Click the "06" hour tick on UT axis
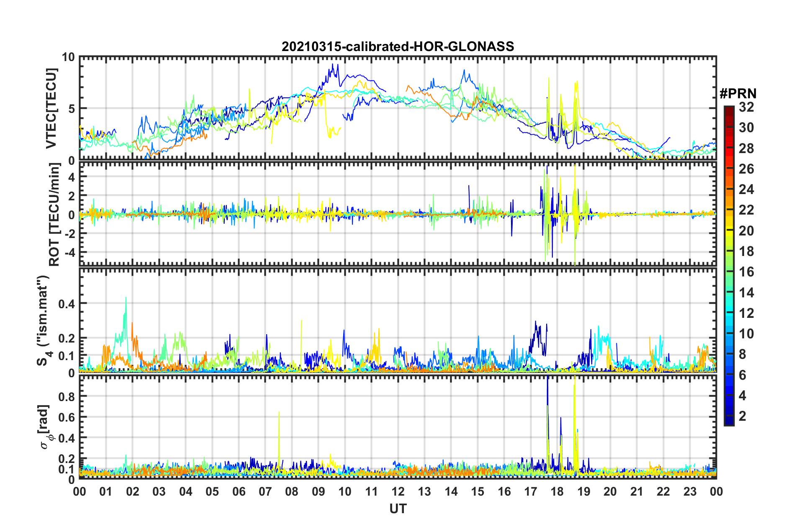The width and height of the screenshot is (796, 532). click(239, 491)
